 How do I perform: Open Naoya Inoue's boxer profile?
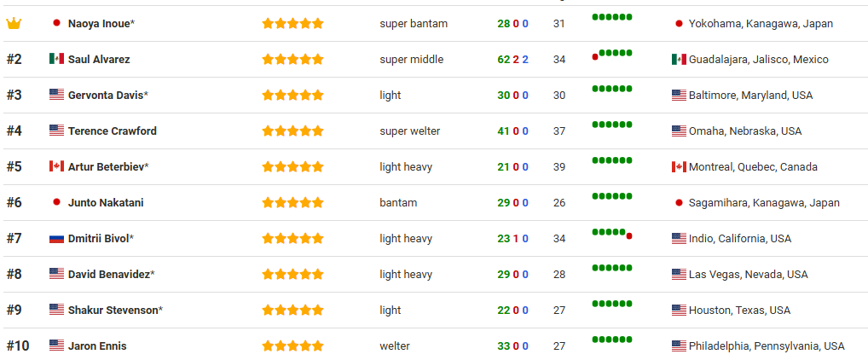(99, 24)
